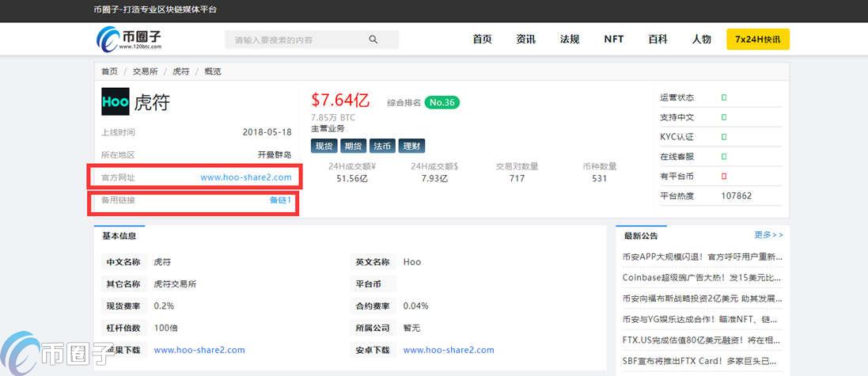This screenshot has width=868, height=376.
Task: Open the 首页 navigation item
Action: 482,40
